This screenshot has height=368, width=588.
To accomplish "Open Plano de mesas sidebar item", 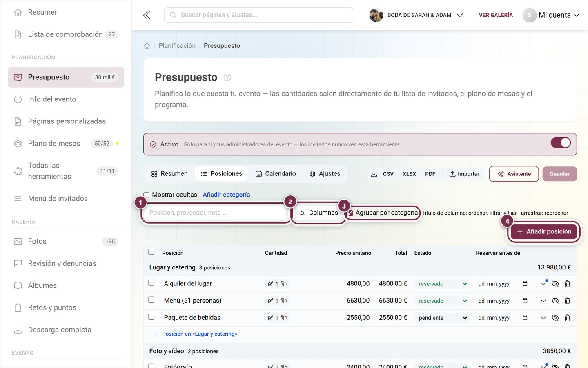I will pyautogui.click(x=66, y=144).
